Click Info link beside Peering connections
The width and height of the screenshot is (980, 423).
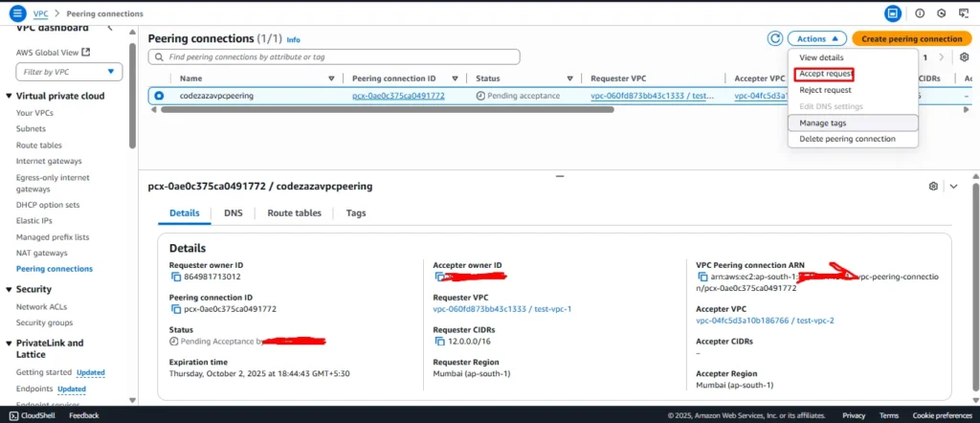click(293, 39)
